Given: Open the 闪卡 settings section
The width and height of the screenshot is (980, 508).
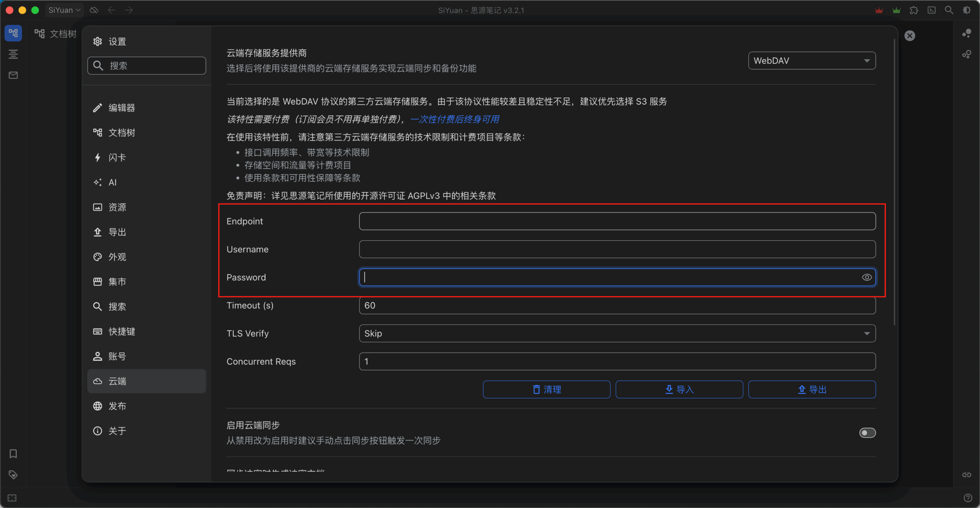Looking at the screenshot, I should pyautogui.click(x=146, y=157).
